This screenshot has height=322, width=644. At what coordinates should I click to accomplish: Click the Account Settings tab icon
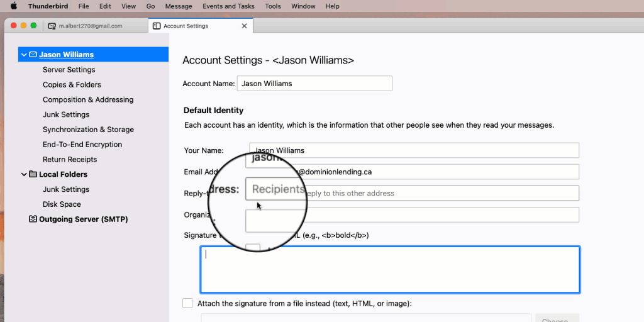pos(156,26)
